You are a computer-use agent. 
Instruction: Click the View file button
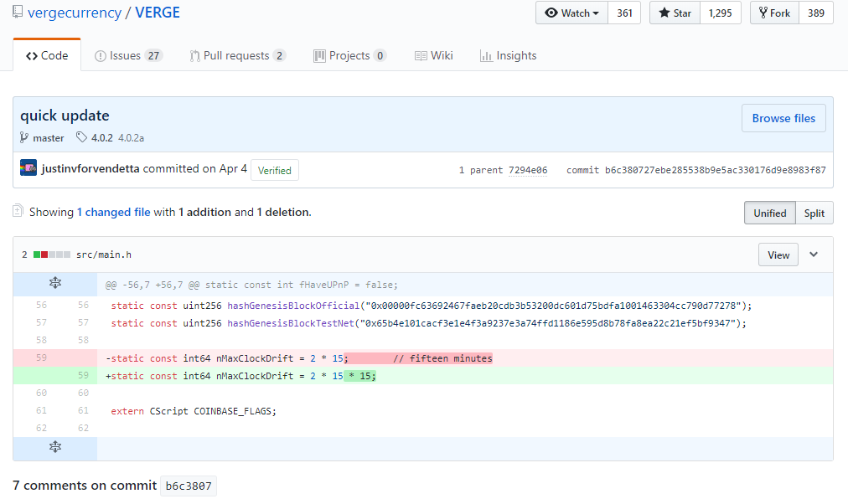coord(778,255)
